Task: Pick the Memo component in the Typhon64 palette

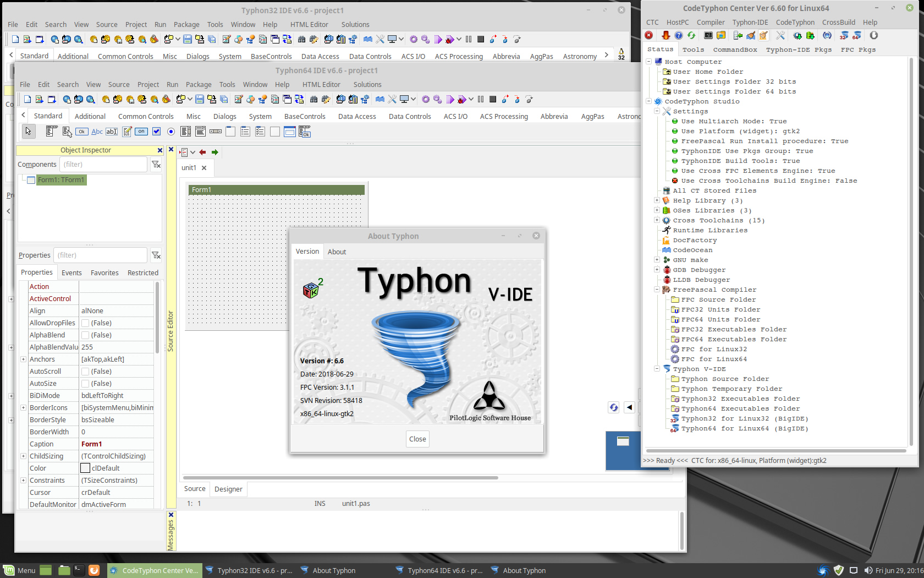Action: coord(127,132)
